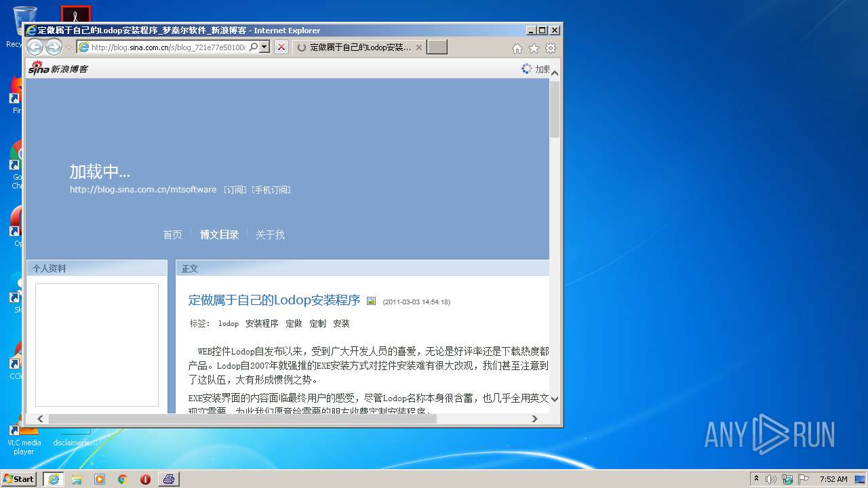Open the Home icon in IE
Image resolution: width=868 pixels, height=488 pixels.
[517, 48]
